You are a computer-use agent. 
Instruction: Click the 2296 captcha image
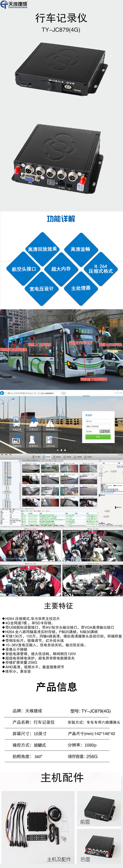pos(105,431)
